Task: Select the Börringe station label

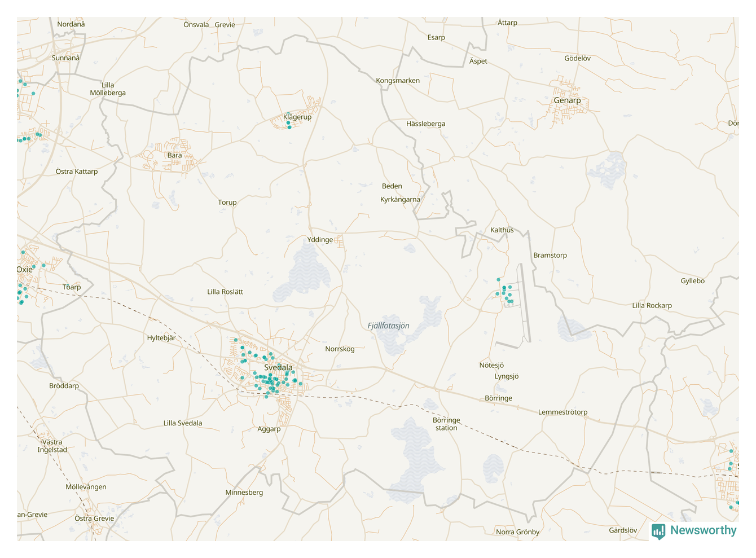Action: click(446, 424)
